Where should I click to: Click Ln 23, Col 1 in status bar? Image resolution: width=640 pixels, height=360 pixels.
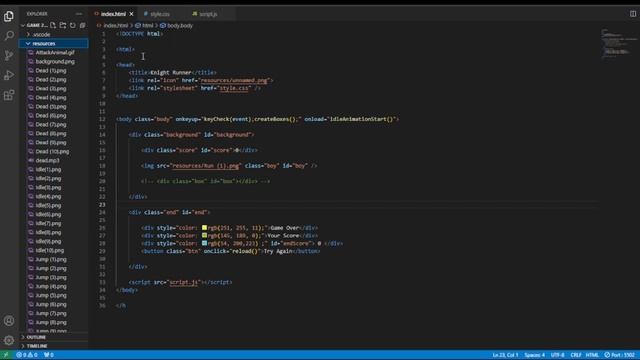coord(505,355)
